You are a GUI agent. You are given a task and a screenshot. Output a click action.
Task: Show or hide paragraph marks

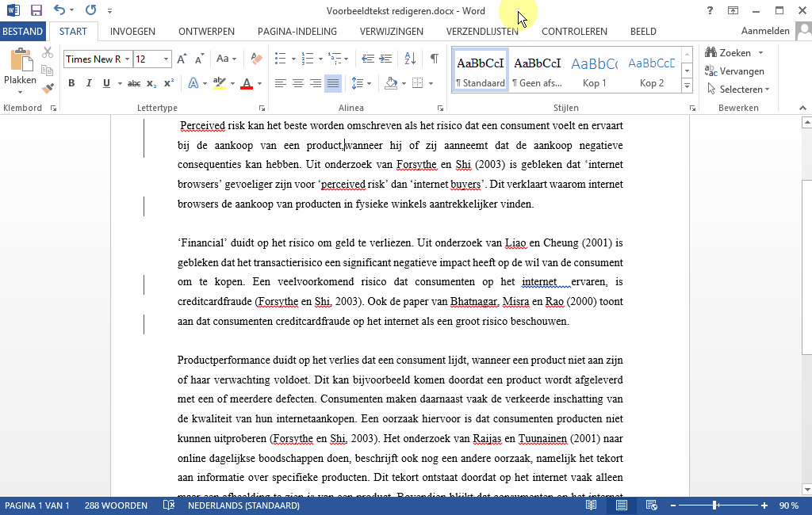pyautogui.click(x=435, y=59)
